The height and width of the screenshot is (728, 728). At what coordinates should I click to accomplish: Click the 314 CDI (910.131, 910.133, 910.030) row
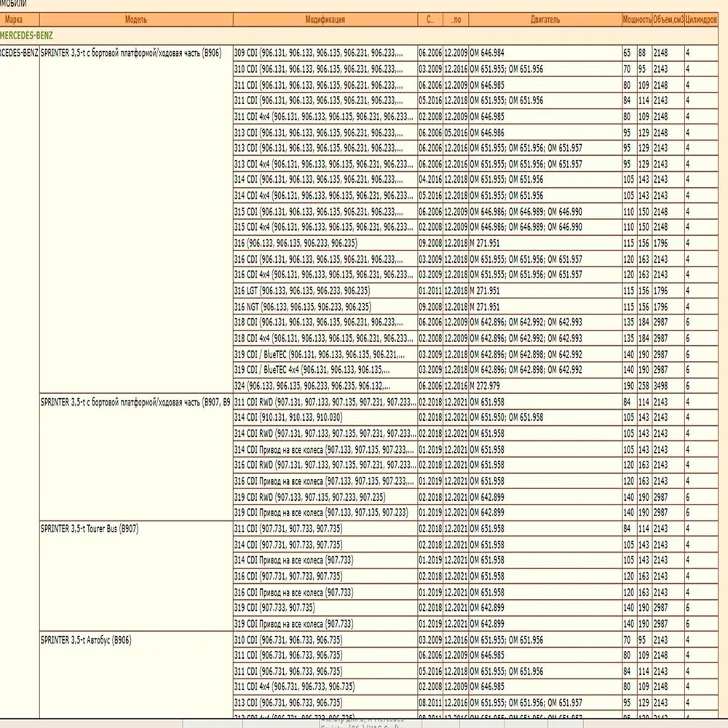click(x=288, y=418)
